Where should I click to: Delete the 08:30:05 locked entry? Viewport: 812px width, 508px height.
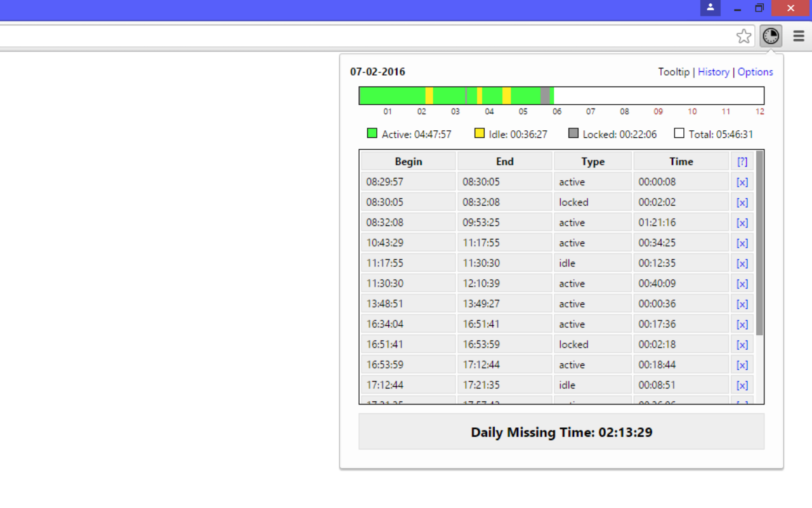tap(742, 202)
